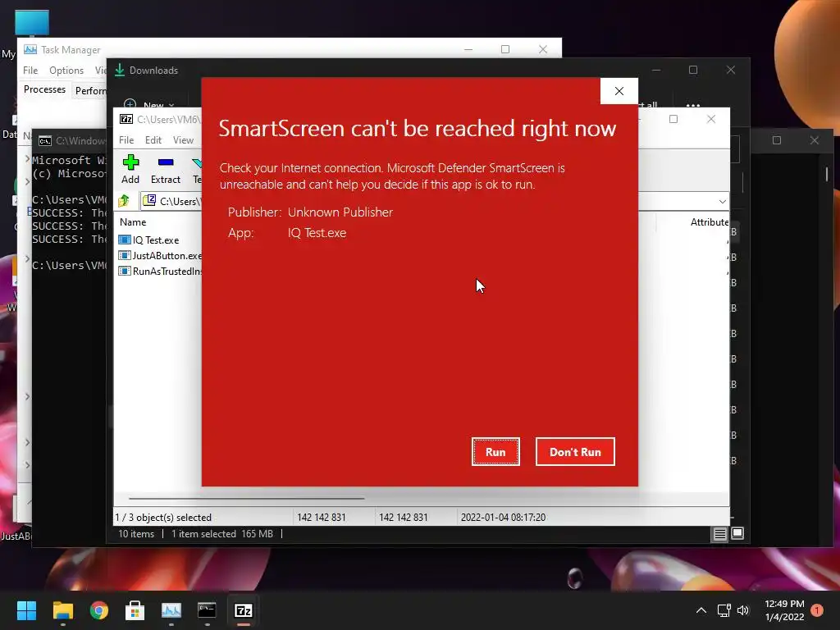The image size is (840, 630).
Task: Maximize the Downloads window
Action: click(x=693, y=71)
